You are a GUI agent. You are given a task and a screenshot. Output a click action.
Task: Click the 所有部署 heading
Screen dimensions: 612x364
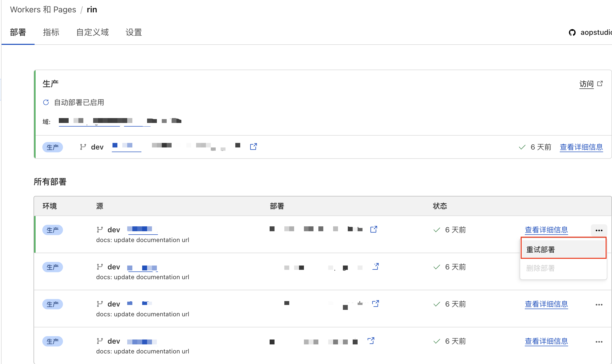click(50, 182)
